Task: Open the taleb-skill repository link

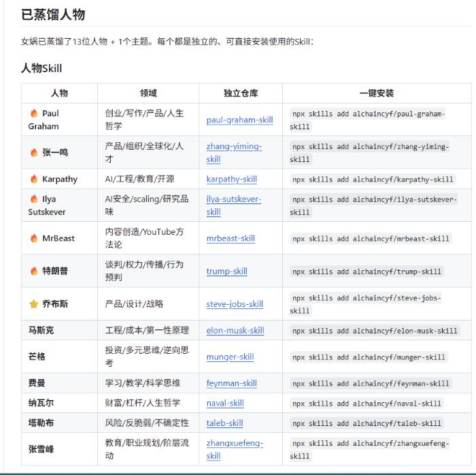Action: [224, 423]
